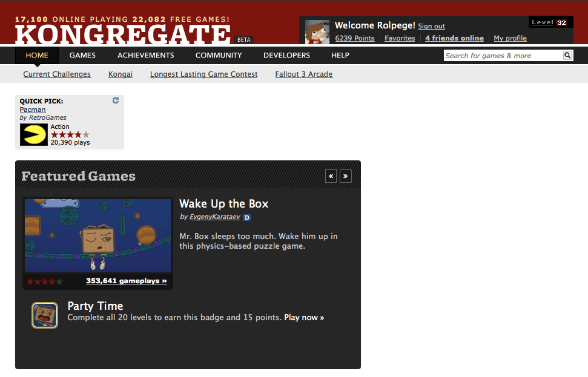Click Pacman's star rating
The image size is (588, 377).
click(70, 134)
